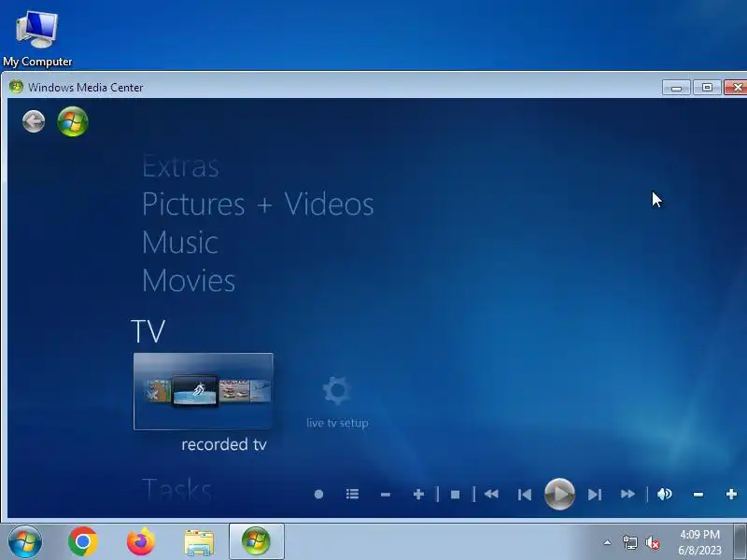Click the fast forward button
Image resolution: width=747 pixels, height=560 pixels.
coord(627,495)
